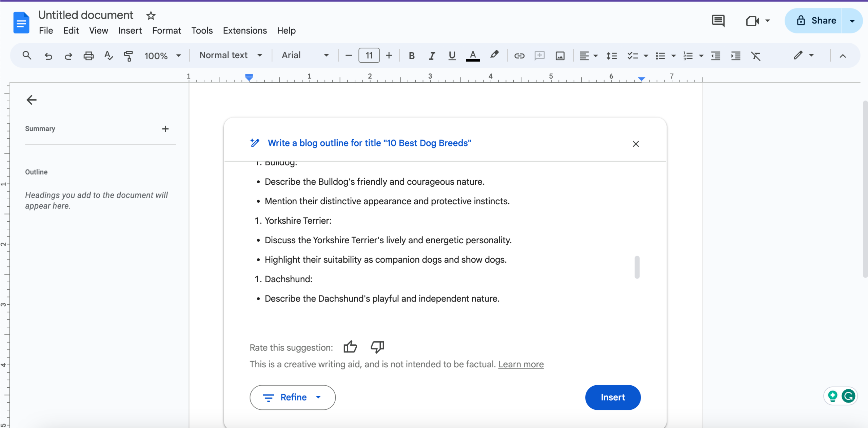This screenshot has width=868, height=428.
Task: Rate the suggestion with thumbs up
Action: pyautogui.click(x=350, y=347)
